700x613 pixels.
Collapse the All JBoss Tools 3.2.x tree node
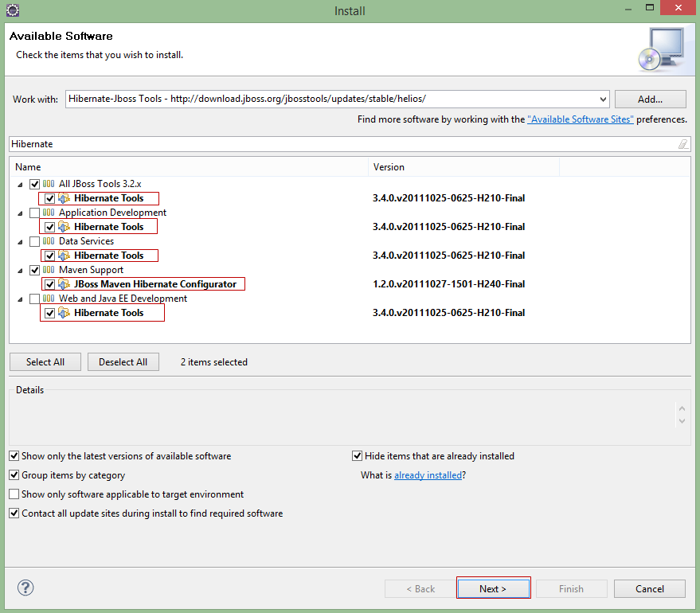[x=20, y=184]
